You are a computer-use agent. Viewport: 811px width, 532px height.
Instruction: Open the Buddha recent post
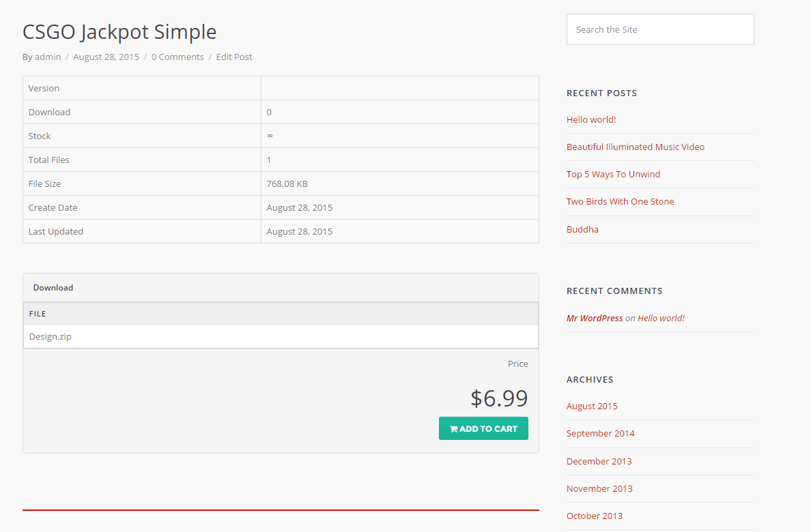pos(582,230)
